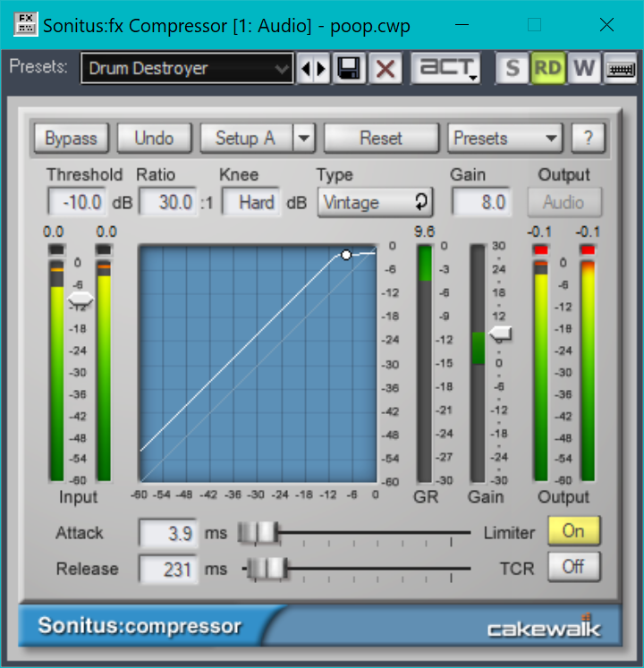Viewport: 644px width, 668px height.
Task: Go to next preset with right arrow
Action: point(321,68)
